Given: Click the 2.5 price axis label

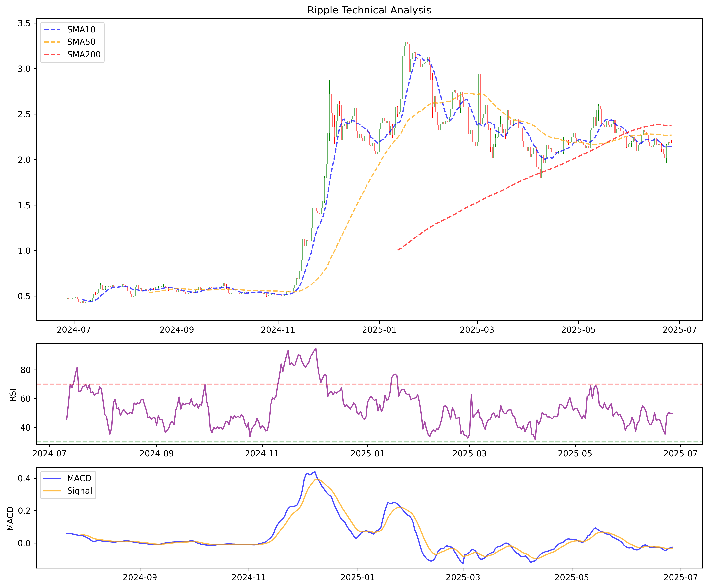Looking at the screenshot, I should (24, 114).
